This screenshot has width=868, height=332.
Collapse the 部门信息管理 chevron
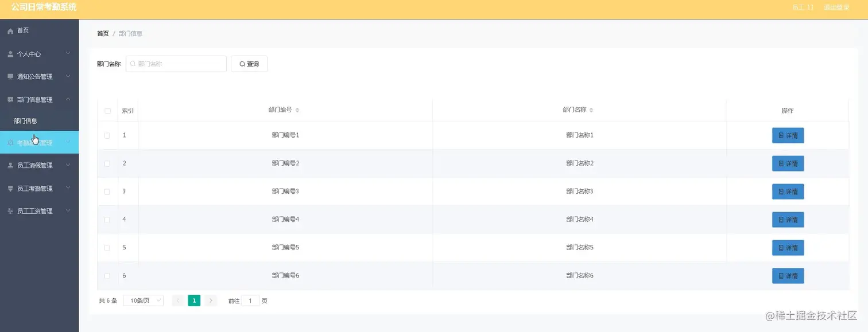tap(68, 99)
